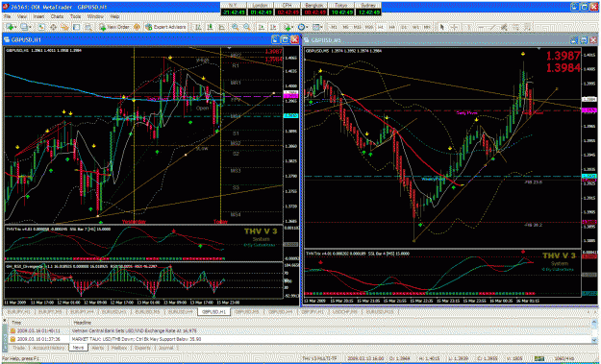Select the M15 timeframe

(358, 27)
